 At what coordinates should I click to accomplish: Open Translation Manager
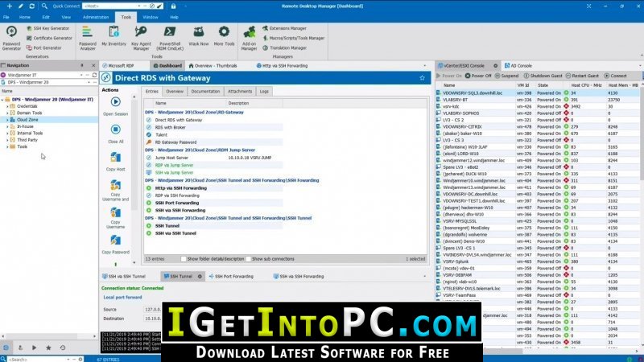pos(285,47)
